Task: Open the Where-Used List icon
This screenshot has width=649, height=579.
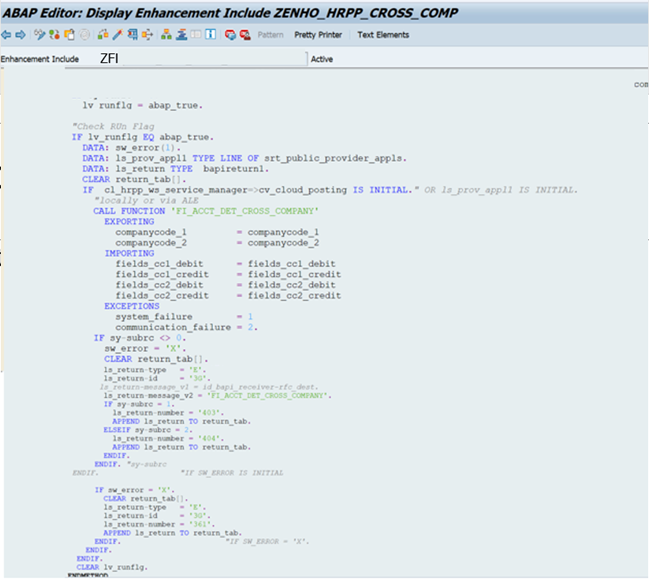Action: tap(147, 35)
